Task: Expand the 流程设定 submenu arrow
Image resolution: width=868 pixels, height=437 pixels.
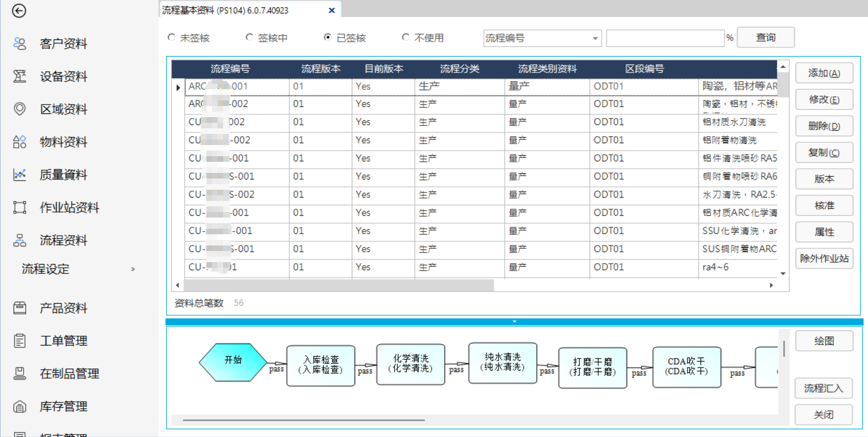Action: [x=133, y=269]
